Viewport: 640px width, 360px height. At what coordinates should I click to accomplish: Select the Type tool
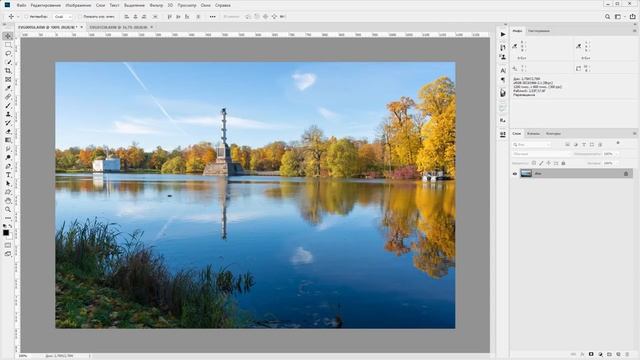[x=8, y=175]
